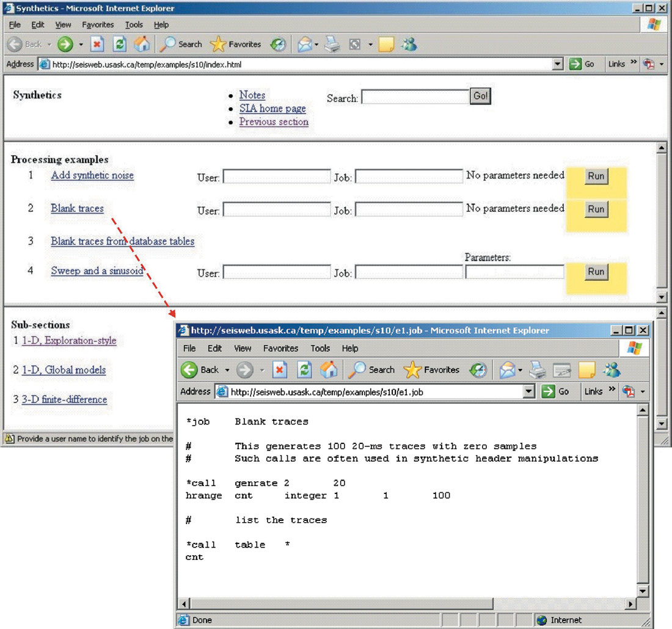This screenshot has height=629, width=672.
Task: Click Stop icon in e1.job window toolbar
Action: pos(279,370)
